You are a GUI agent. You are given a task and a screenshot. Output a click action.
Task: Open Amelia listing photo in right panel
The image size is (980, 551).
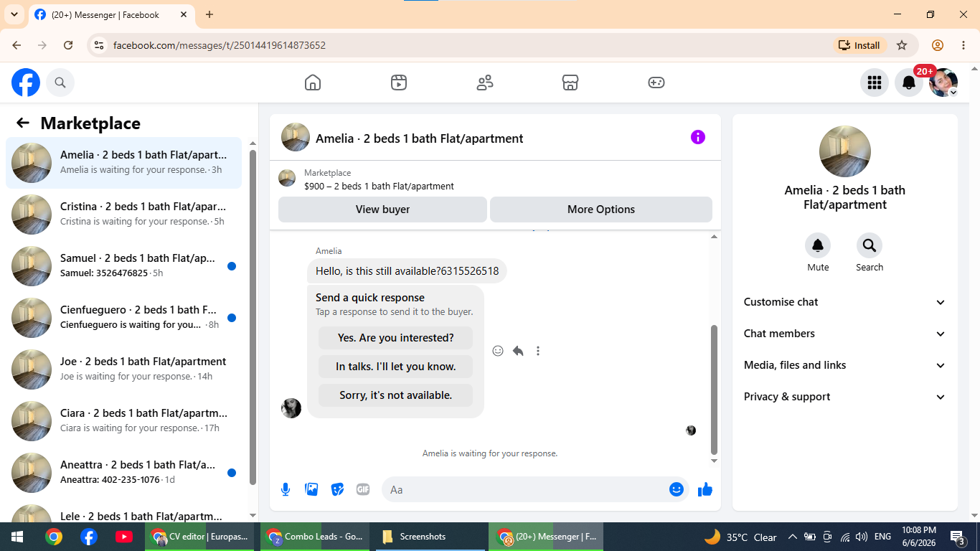tap(845, 151)
